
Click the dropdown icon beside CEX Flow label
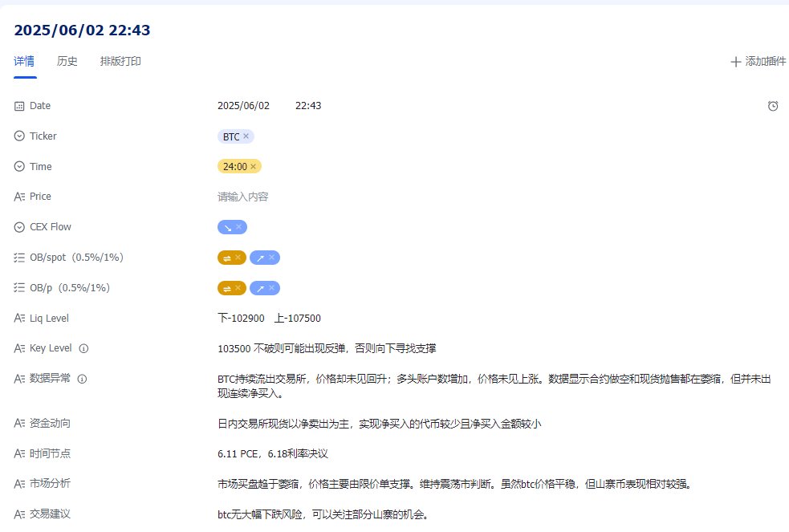coord(19,227)
